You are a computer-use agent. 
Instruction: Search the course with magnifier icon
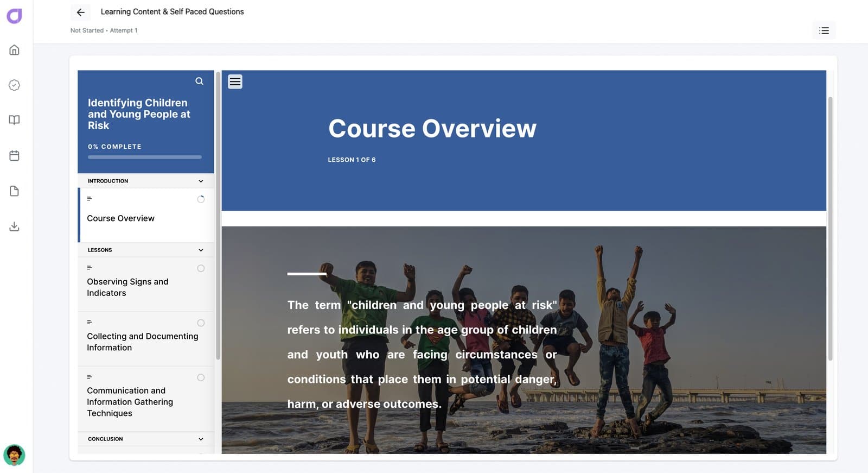point(200,81)
